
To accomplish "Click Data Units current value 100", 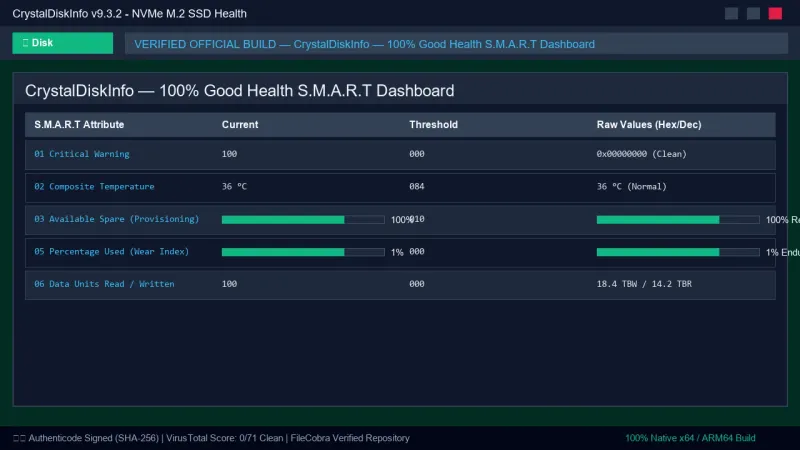I will pos(229,284).
